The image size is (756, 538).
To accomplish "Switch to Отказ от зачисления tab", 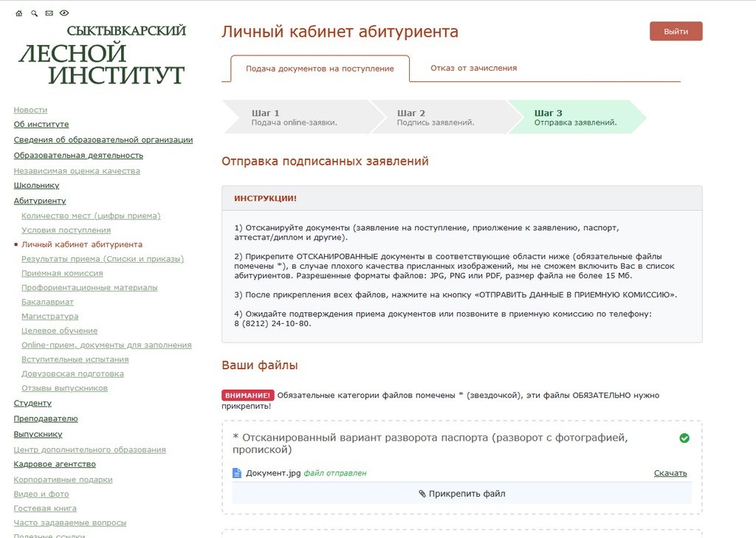I will click(473, 68).
